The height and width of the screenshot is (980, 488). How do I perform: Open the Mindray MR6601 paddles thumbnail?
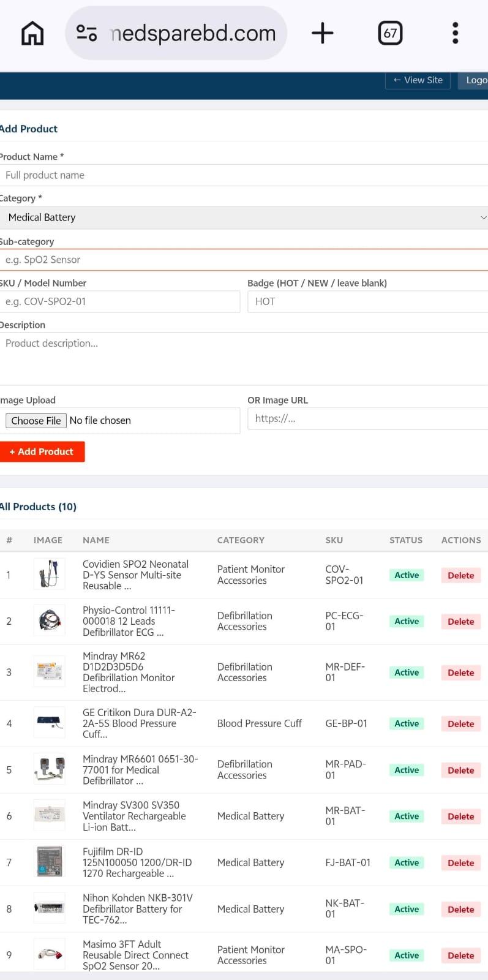(x=49, y=769)
